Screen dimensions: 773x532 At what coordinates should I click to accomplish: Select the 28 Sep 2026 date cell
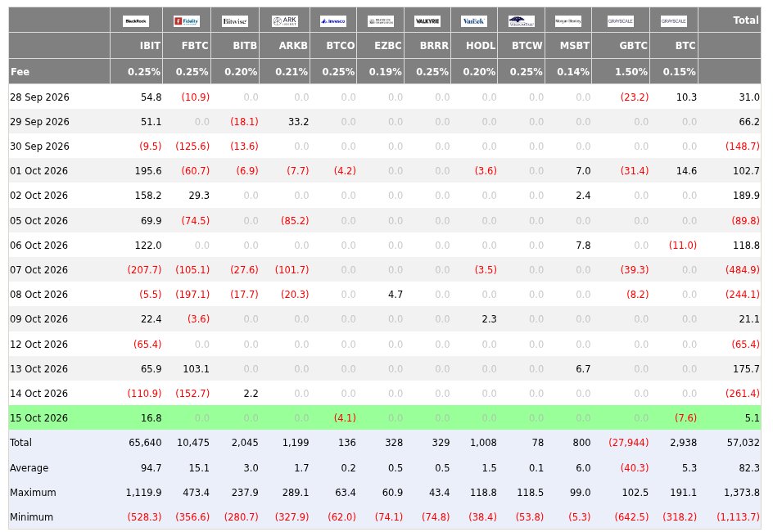click(x=39, y=97)
